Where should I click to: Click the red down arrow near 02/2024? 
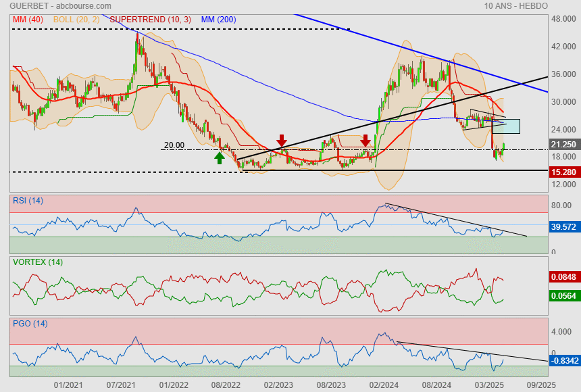[x=365, y=140]
